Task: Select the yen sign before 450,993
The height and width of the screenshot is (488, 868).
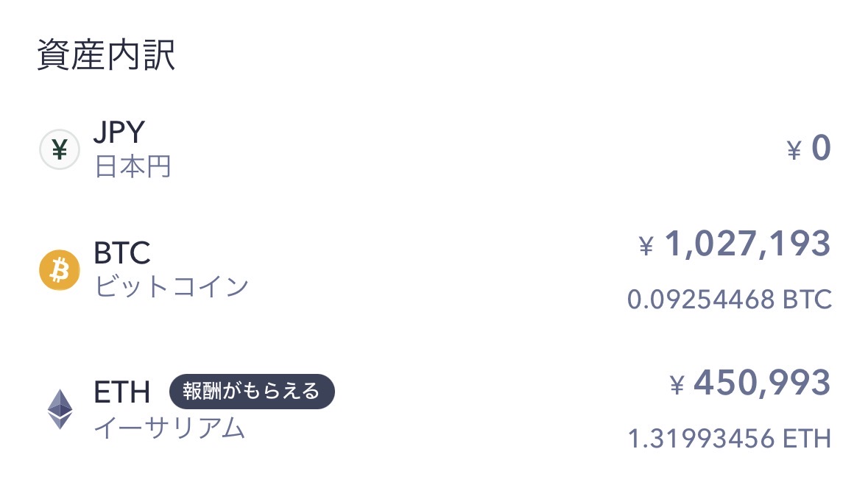Action: [677, 384]
